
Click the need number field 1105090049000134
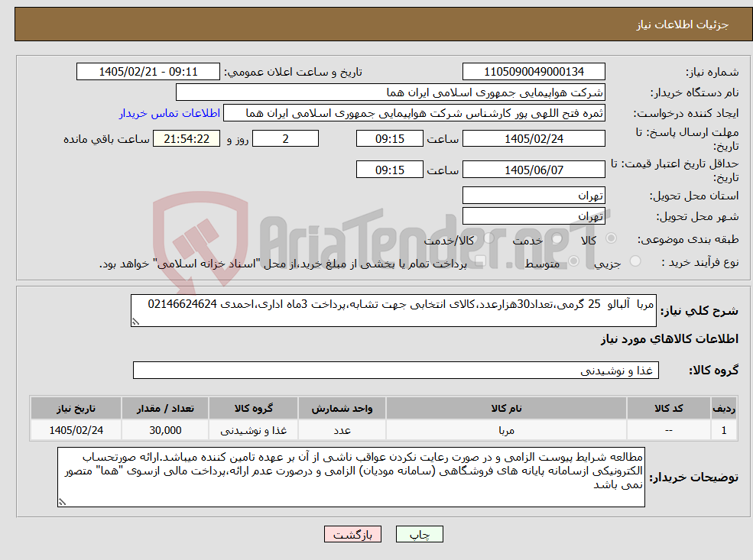tap(534, 72)
